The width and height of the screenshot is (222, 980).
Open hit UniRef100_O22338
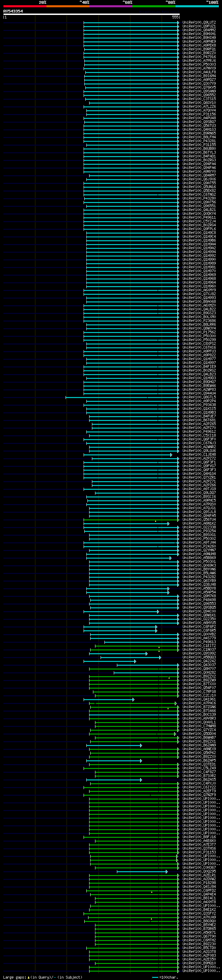199,527
